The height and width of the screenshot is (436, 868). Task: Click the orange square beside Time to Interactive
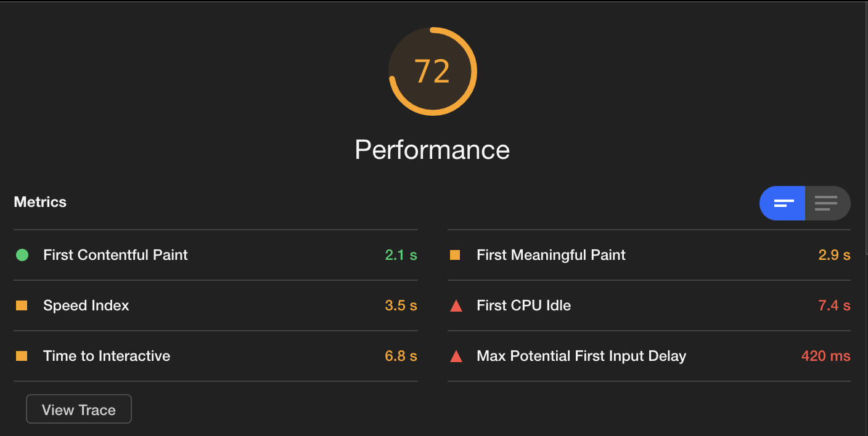coord(22,356)
